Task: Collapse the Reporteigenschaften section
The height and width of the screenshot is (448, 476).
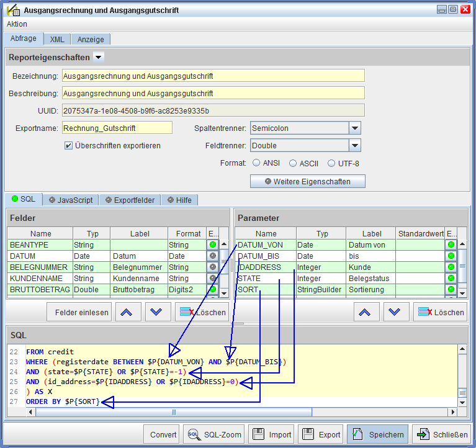Action: pyautogui.click(x=99, y=58)
